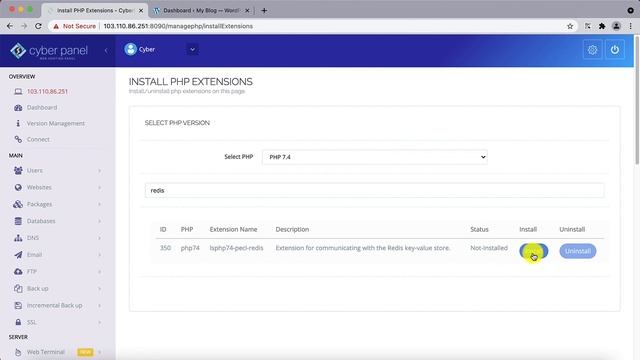640x360 pixels.
Task: Close the Dashboard My Blog tab
Action: (x=247, y=11)
